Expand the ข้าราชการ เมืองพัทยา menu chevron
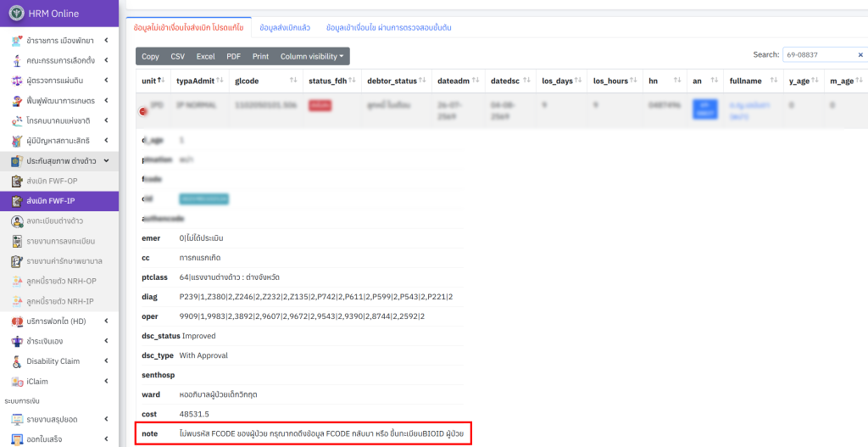 [x=106, y=41]
